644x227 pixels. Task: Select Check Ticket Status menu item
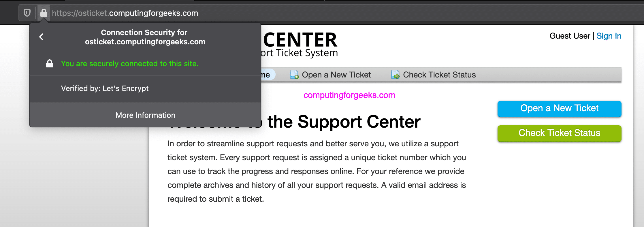(433, 75)
